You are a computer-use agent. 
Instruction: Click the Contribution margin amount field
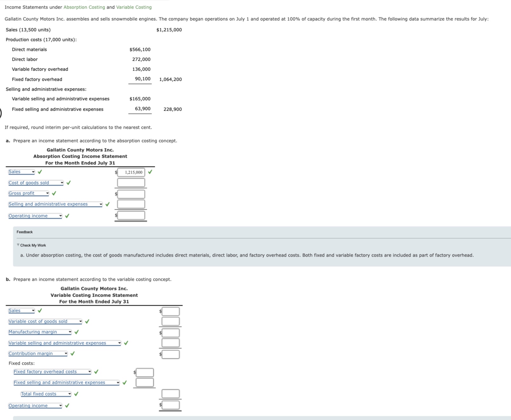click(171, 354)
